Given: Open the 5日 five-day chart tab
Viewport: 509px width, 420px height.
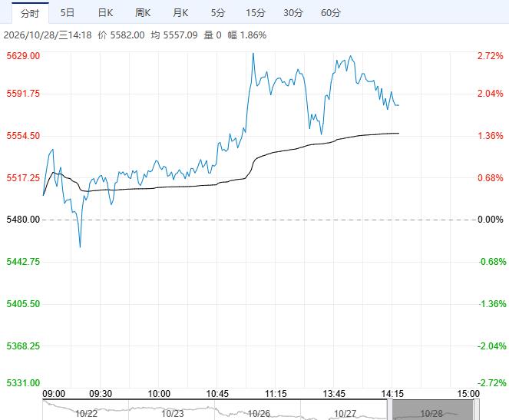Looking at the screenshot, I should (x=68, y=13).
